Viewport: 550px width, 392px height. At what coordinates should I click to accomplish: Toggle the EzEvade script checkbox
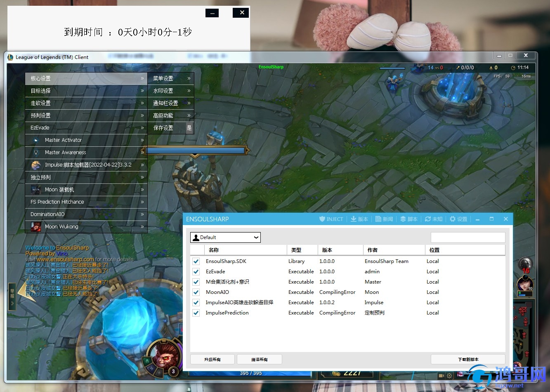[196, 272]
